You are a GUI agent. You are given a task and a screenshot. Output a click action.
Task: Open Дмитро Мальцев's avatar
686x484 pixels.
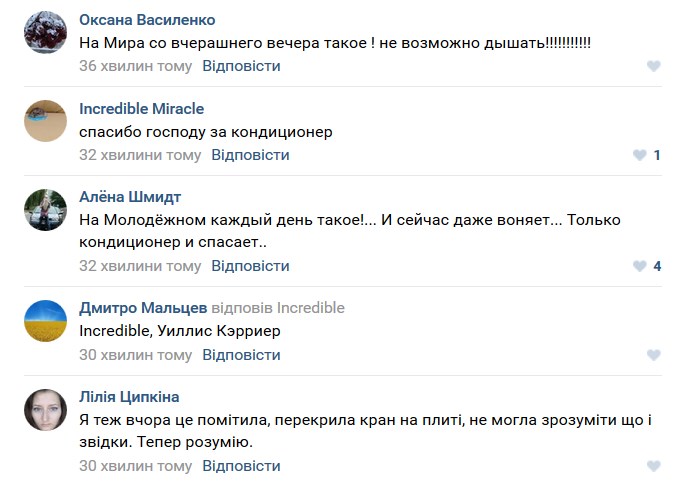(x=45, y=321)
